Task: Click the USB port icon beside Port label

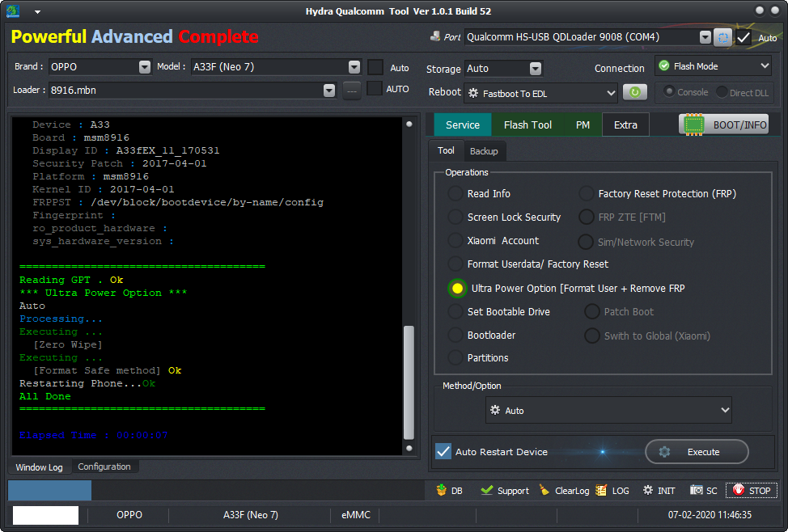Action: point(435,36)
